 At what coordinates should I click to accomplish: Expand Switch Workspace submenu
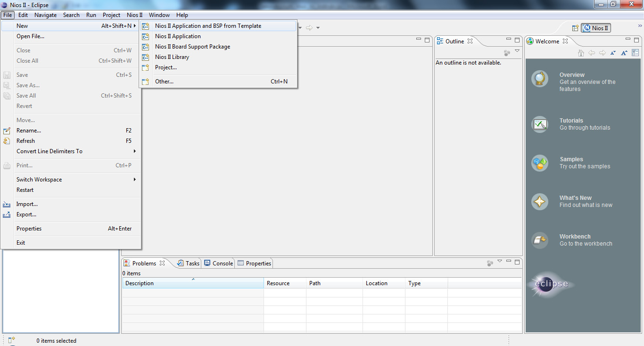click(x=71, y=180)
